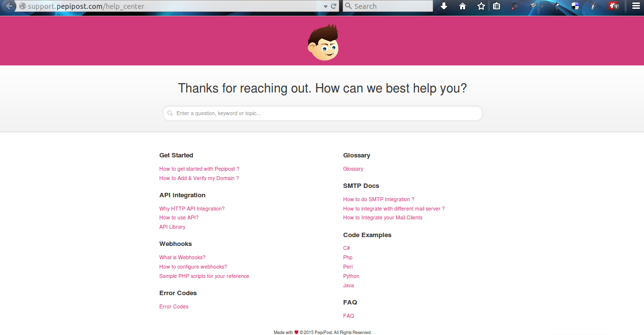Open the URL history dropdown arrow
This screenshot has height=335, width=644.
(x=325, y=6)
